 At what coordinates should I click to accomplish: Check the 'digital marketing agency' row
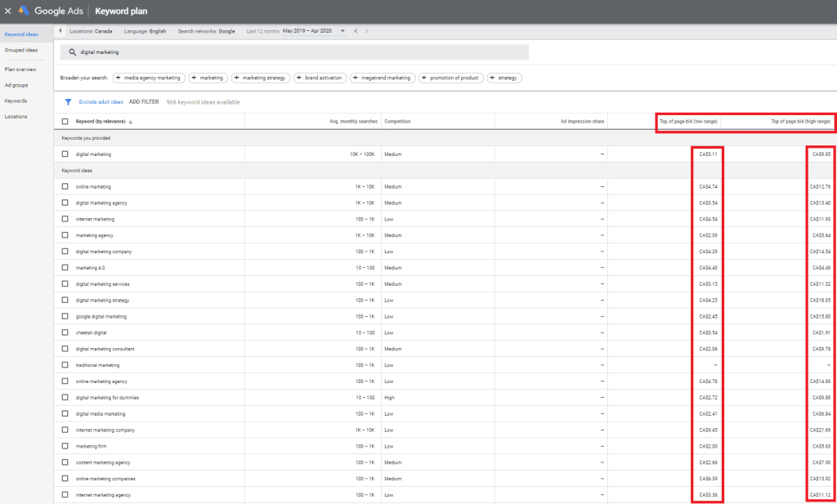[65, 203]
